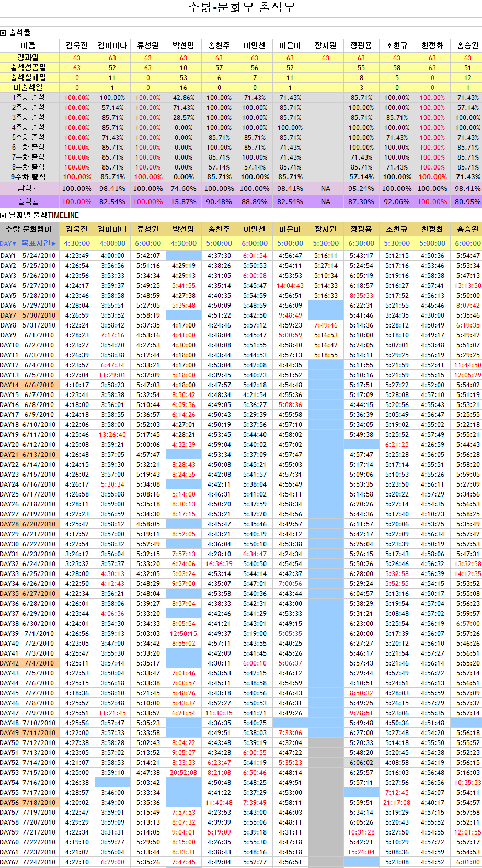Viewport: 482px width, 868px height.
Task: Click the 1주차 출석 row label
Action: point(29,97)
